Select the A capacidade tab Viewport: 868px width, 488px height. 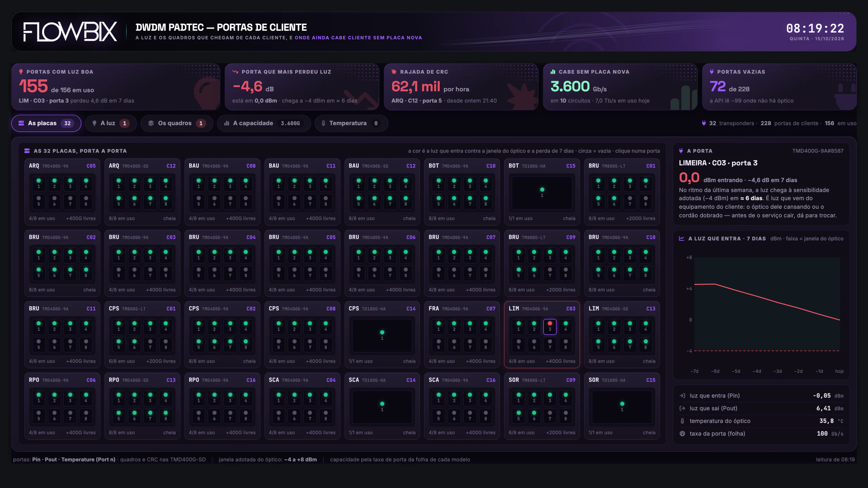264,123
